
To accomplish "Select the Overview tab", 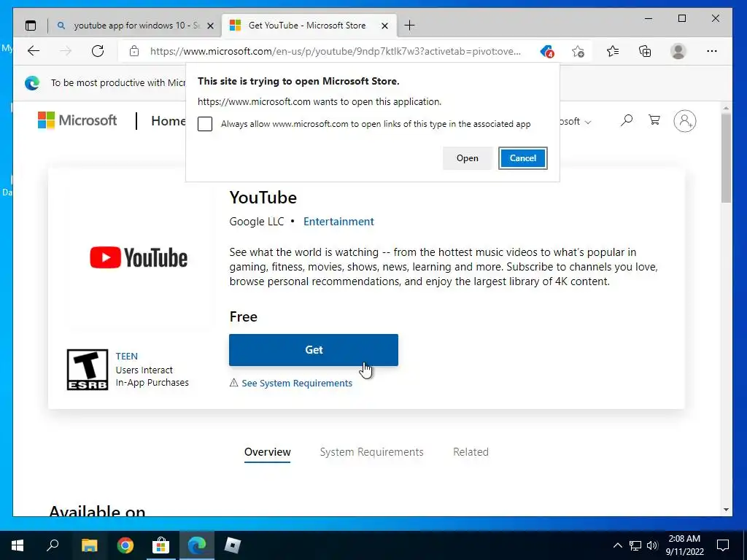I will click(267, 452).
